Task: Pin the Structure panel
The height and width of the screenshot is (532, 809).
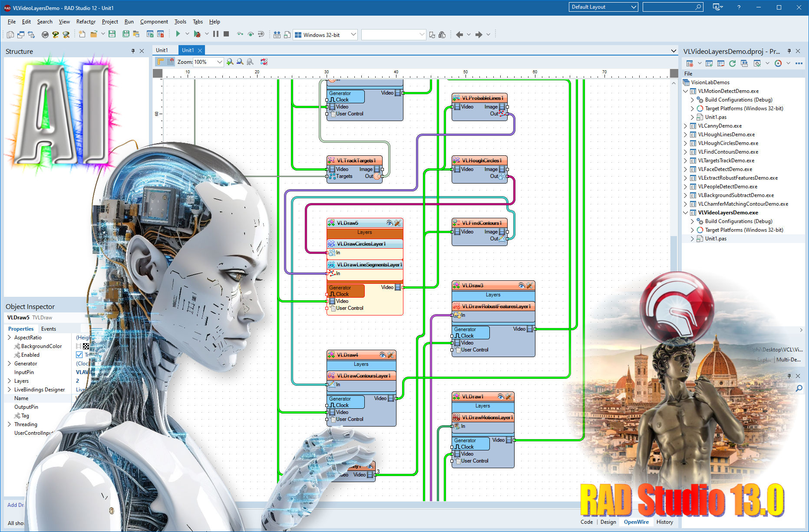Action: tap(133, 51)
